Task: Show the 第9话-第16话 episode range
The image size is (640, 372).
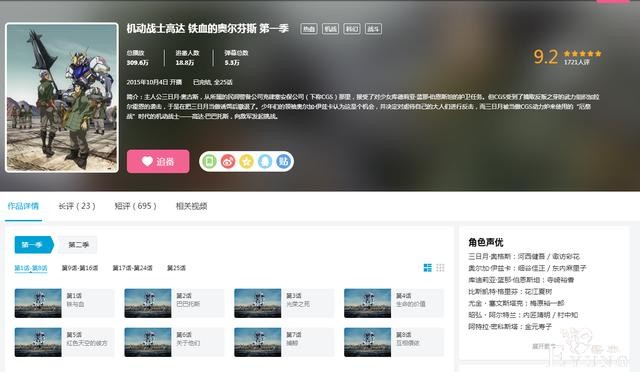Action: [80, 268]
